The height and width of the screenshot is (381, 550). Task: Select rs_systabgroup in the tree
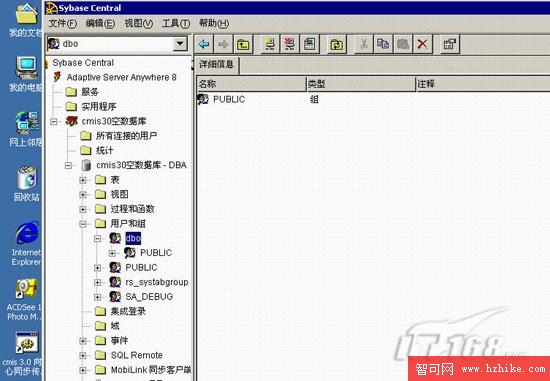[156, 282]
